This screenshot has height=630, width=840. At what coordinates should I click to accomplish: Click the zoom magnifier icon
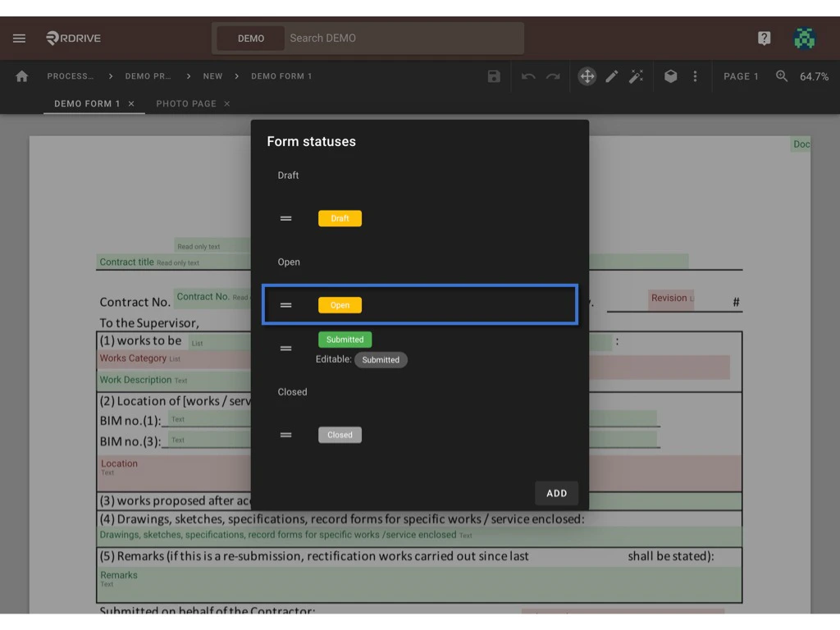pos(780,76)
